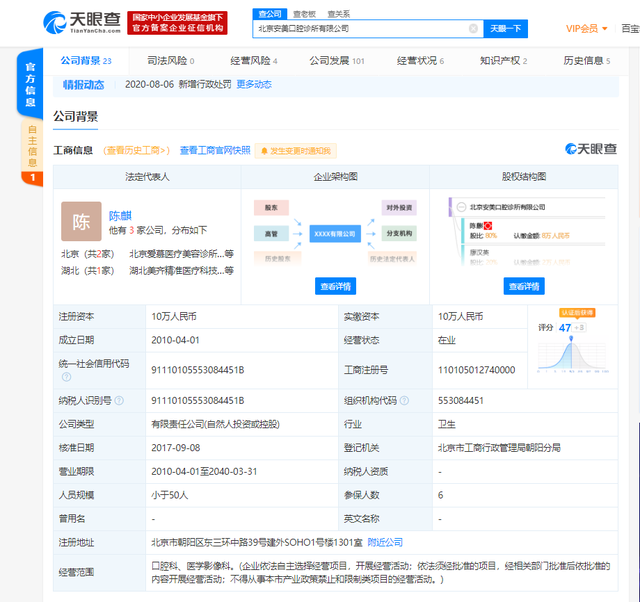This screenshot has height=602, width=640.
Task: Click the help icon next to 组织机构代码
Action: coord(404,401)
